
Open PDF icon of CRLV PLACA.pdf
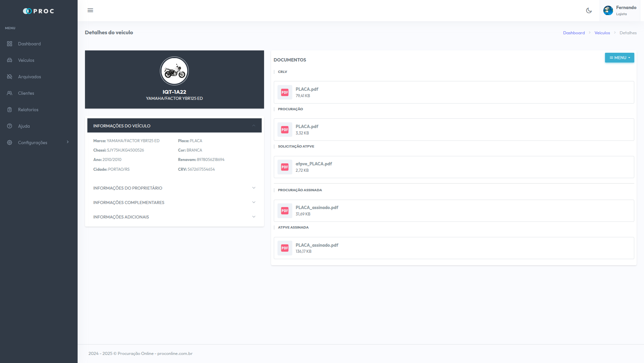coord(285,92)
